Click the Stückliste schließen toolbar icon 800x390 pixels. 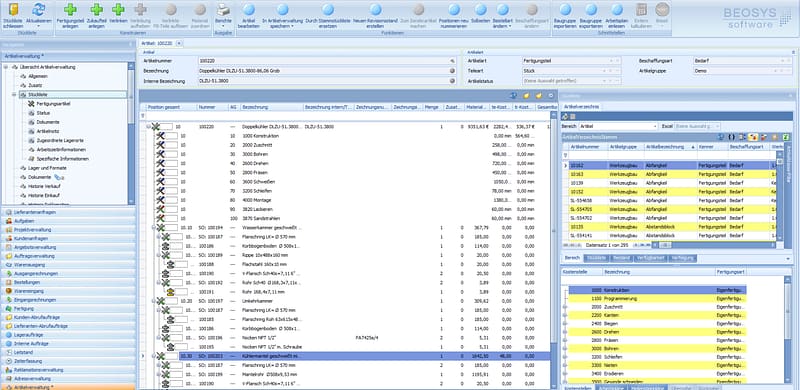[13, 9]
